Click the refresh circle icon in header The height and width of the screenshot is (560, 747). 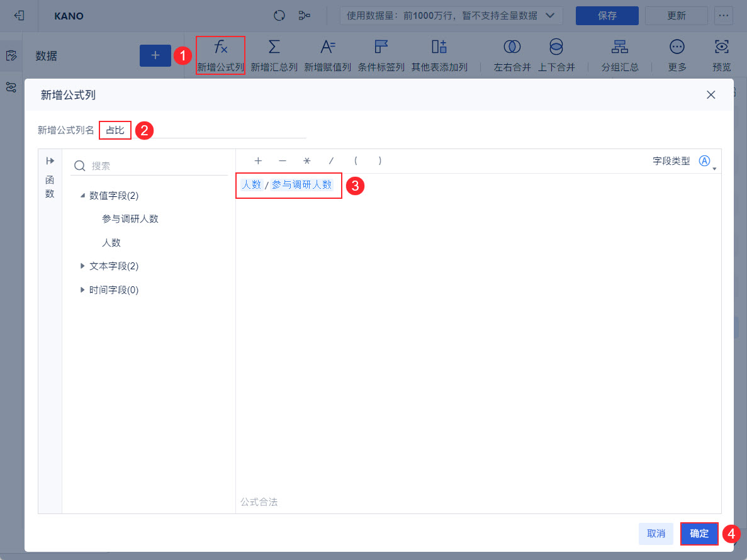279,16
